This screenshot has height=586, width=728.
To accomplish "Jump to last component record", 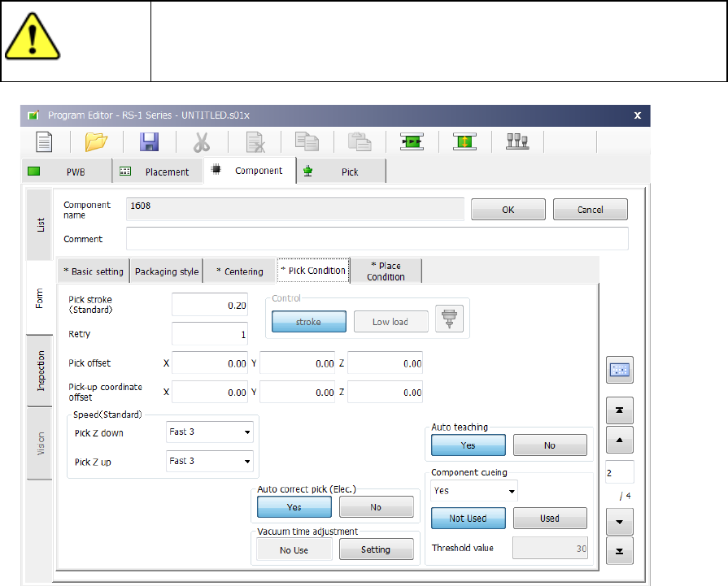I will click(619, 551).
